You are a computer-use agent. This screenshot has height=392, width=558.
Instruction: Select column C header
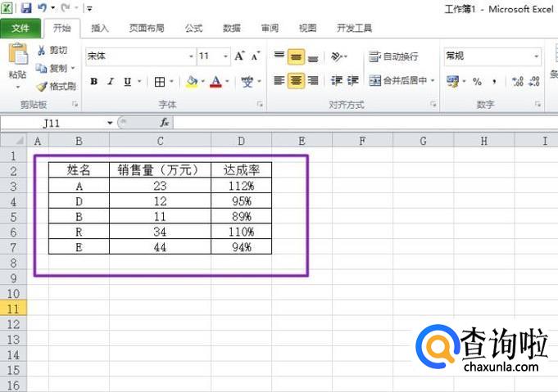point(160,141)
